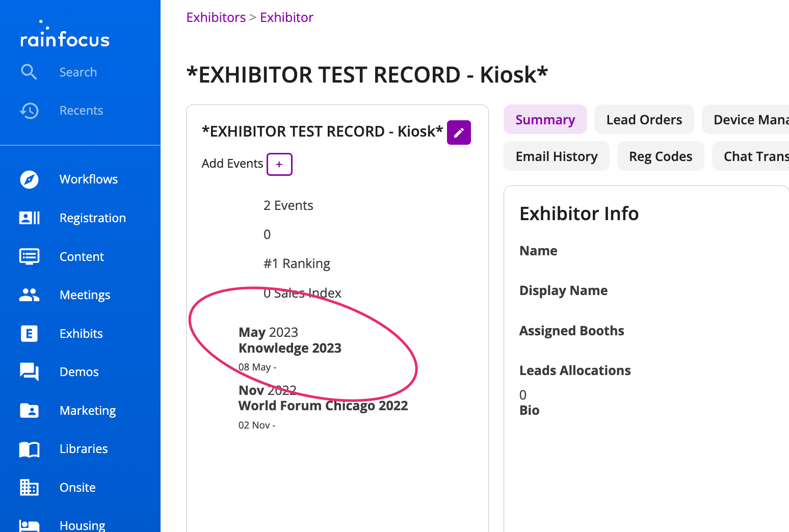Click the Exhibits E icon
This screenshot has width=789, height=532.
pyautogui.click(x=29, y=334)
